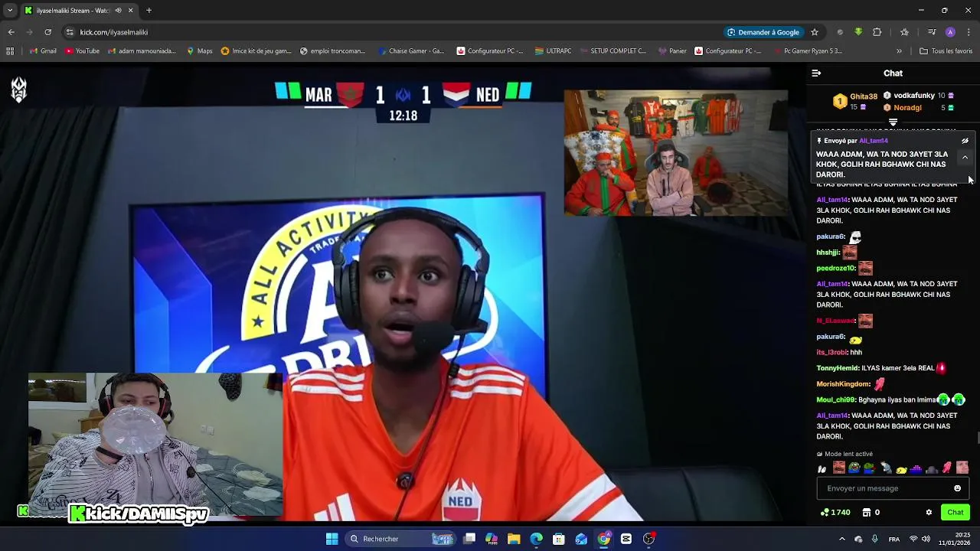Open the Chrome profile avatar
The width and height of the screenshot is (980, 551).
coord(950,32)
